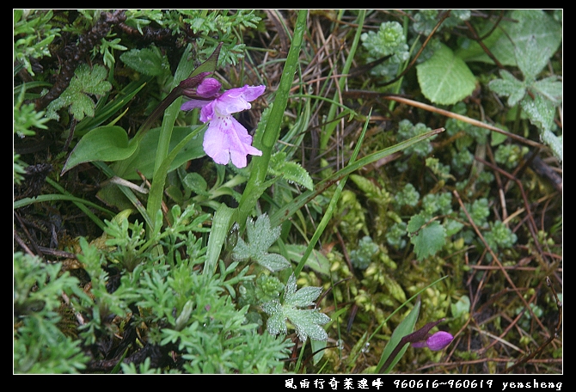576x392 pixels.
Task: Click the purple flower bud at bottom right
Action: (432, 341)
